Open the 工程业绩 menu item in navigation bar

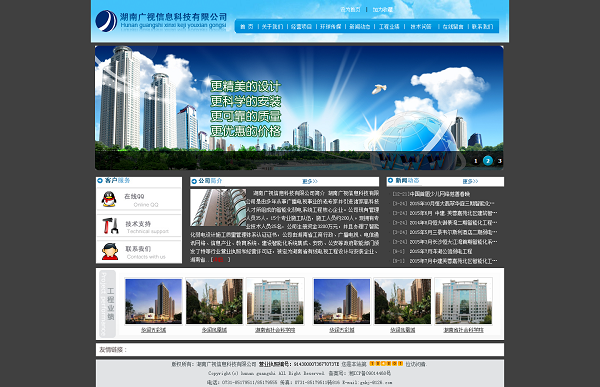(x=389, y=26)
